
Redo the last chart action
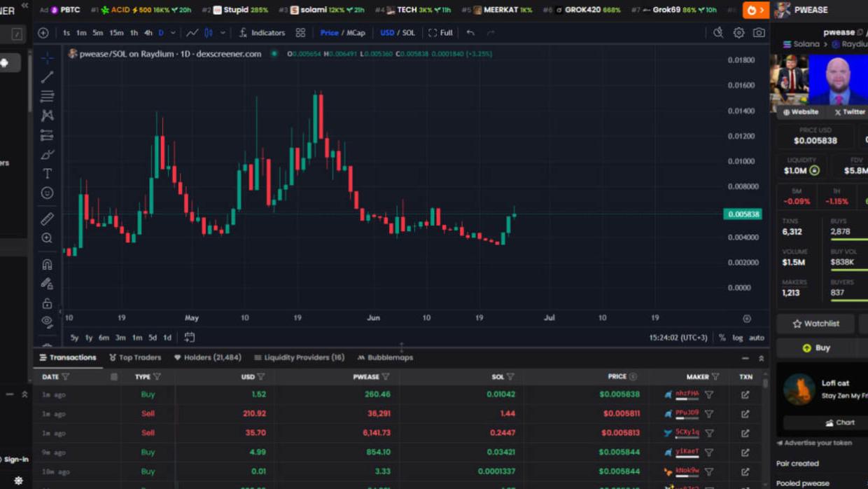[x=490, y=33]
